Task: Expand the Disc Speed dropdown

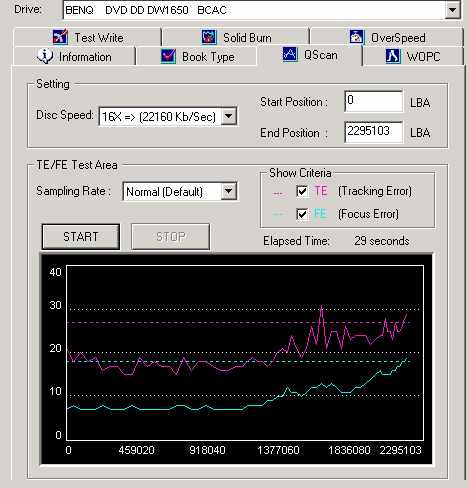Action: tap(229, 116)
